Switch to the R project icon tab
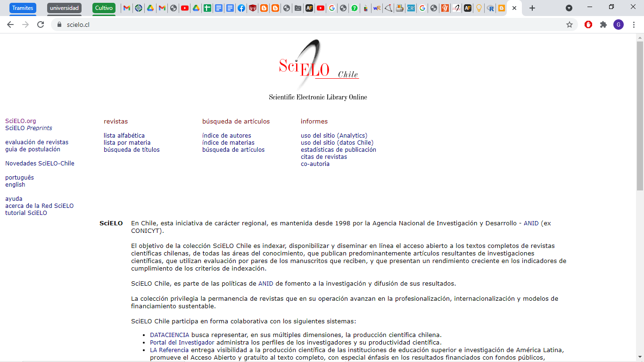The image size is (644, 362). coord(490,8)
